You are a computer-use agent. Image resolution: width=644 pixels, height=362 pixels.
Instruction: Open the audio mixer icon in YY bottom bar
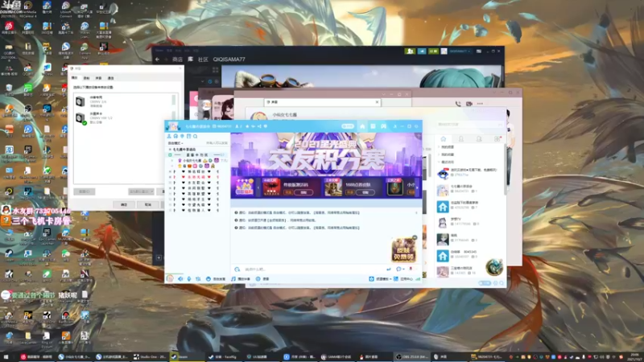pos(198,278)
